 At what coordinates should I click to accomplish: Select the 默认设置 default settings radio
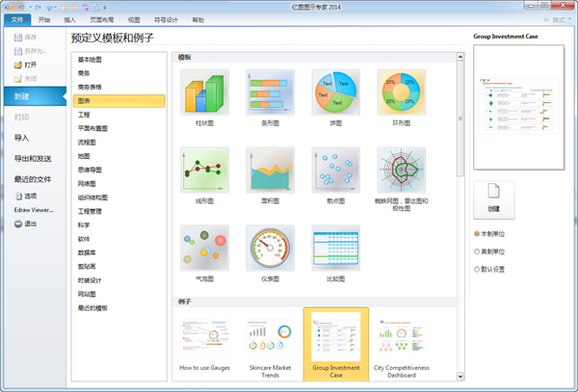point(477,269)
